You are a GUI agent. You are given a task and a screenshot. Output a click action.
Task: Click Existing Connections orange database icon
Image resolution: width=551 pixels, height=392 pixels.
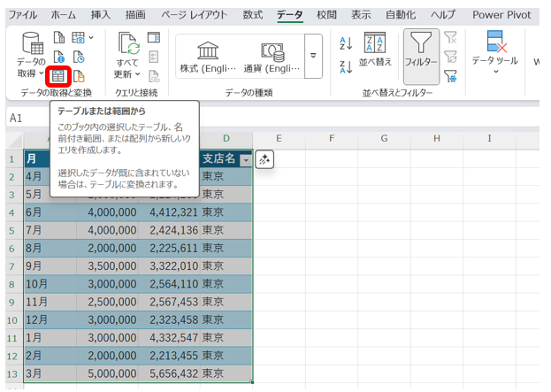[x=79, y=76]
